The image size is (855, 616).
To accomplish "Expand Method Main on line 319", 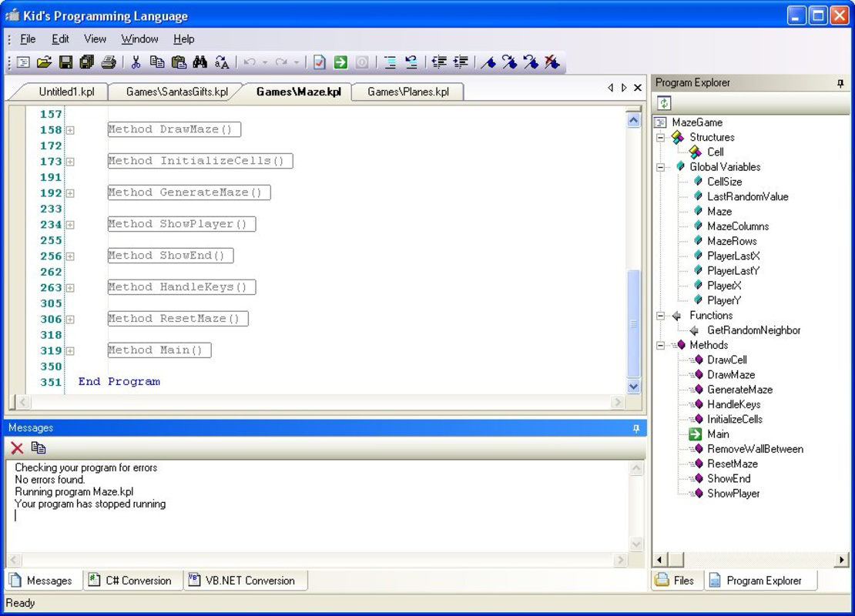I will pos(70,350).
